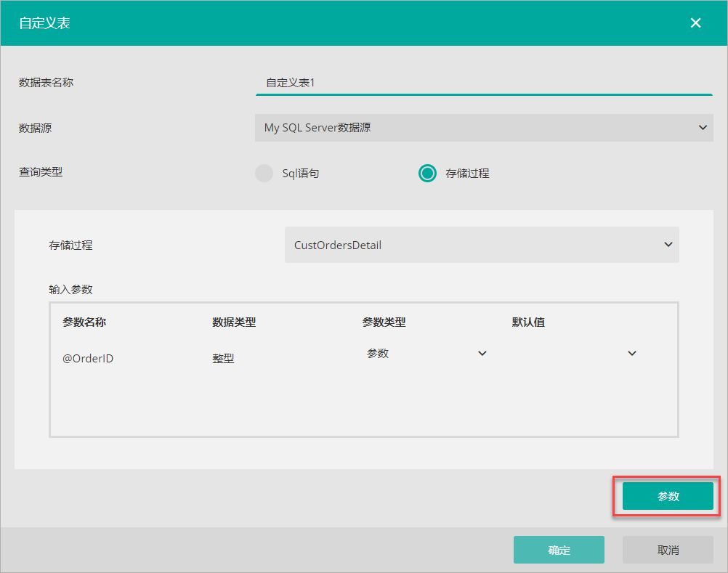
Task: Click the 整型 data type link
Action: pos(223,358)
